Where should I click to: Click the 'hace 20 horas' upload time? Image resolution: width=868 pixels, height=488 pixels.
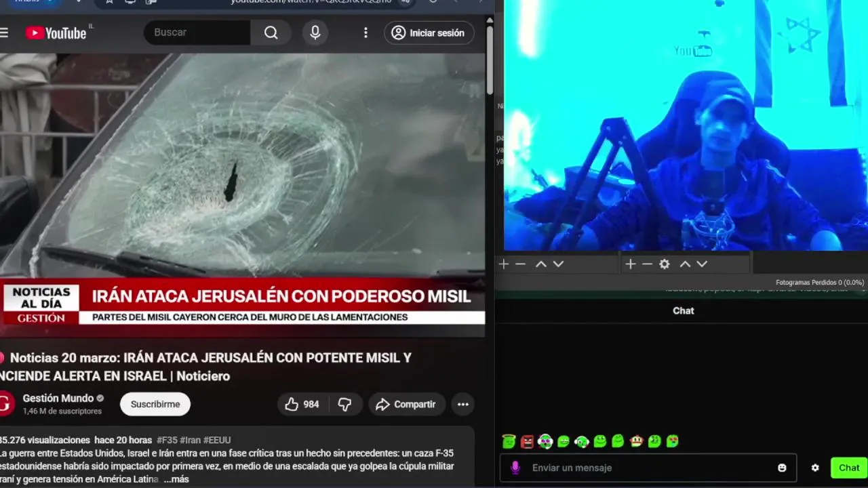coord(123,440)
